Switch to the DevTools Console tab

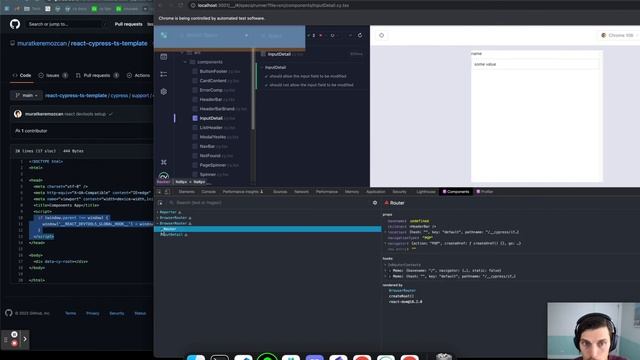pos(209,192)
